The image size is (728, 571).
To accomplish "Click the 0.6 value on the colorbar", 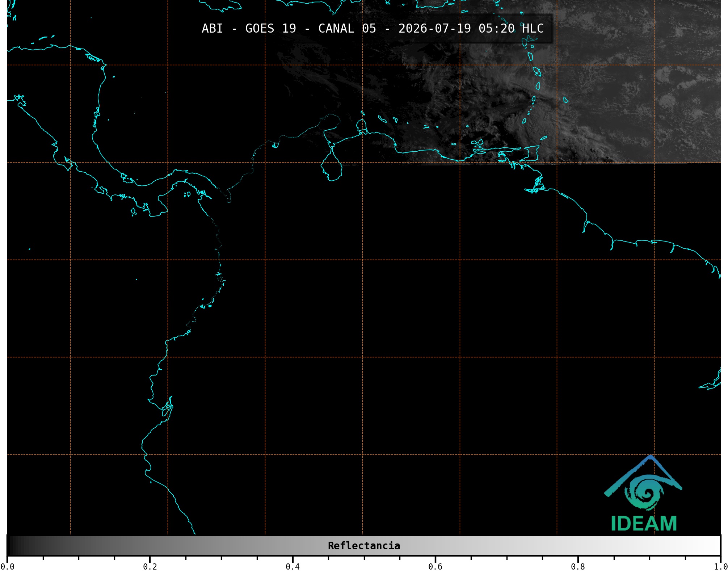I will point(435,567).
